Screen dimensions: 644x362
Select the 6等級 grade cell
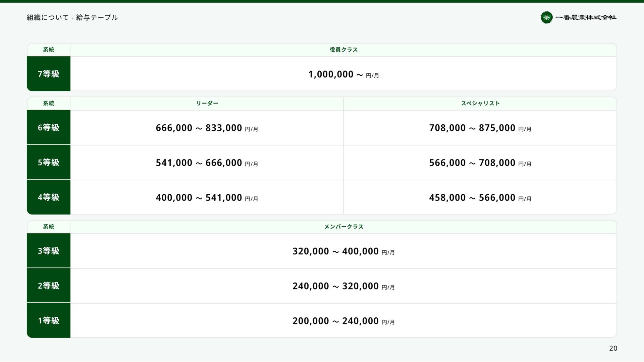pos(49,127)
